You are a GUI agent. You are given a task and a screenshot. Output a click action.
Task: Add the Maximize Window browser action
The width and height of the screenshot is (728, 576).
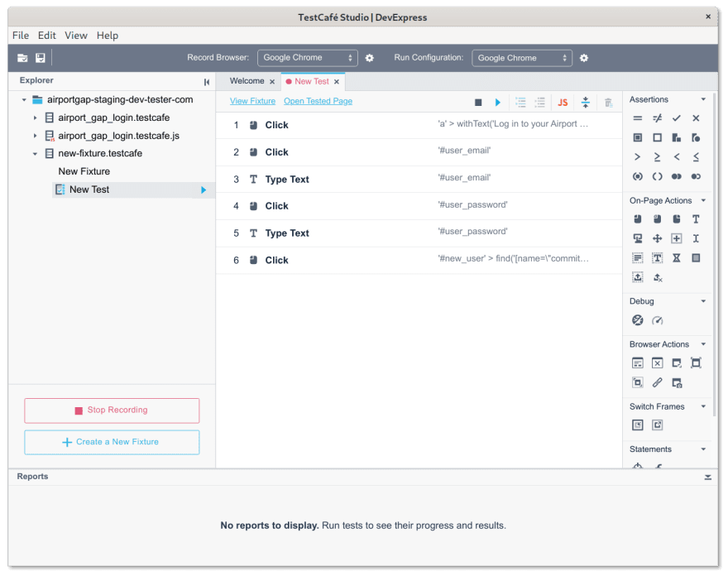tap(696, 362)
